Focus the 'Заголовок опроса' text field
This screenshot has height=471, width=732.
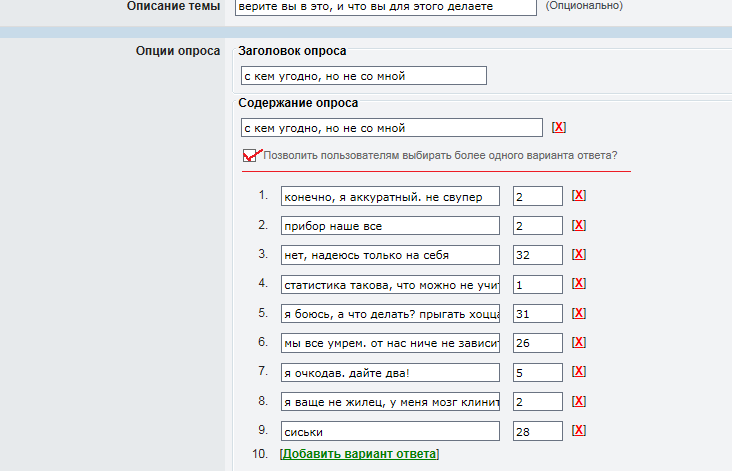[x=364, y=76]
